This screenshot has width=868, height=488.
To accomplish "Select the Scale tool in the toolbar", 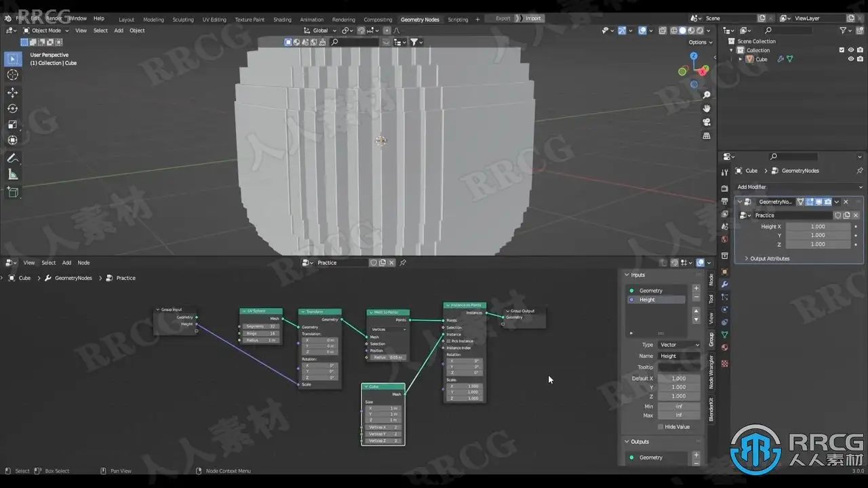I will pos(12,125).
